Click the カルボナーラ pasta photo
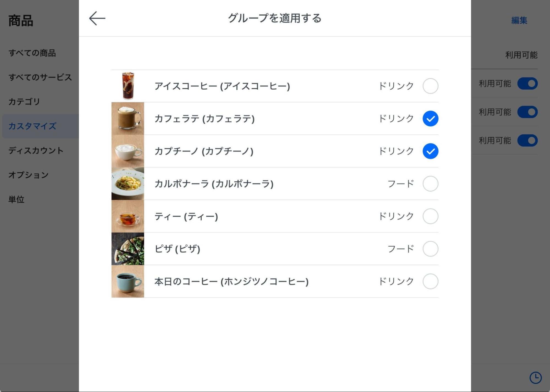Image resolution: width=550 pixels, height=392 pixels. pos(127,184)
